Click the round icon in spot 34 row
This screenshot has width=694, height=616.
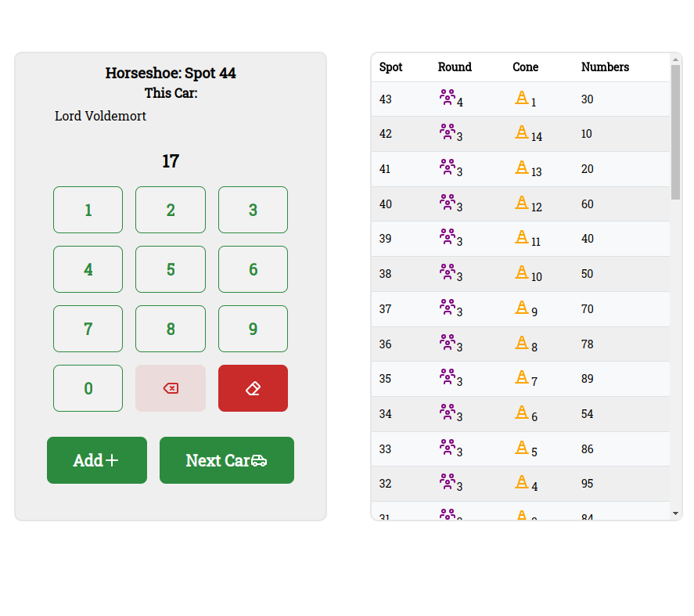[447, 412]
